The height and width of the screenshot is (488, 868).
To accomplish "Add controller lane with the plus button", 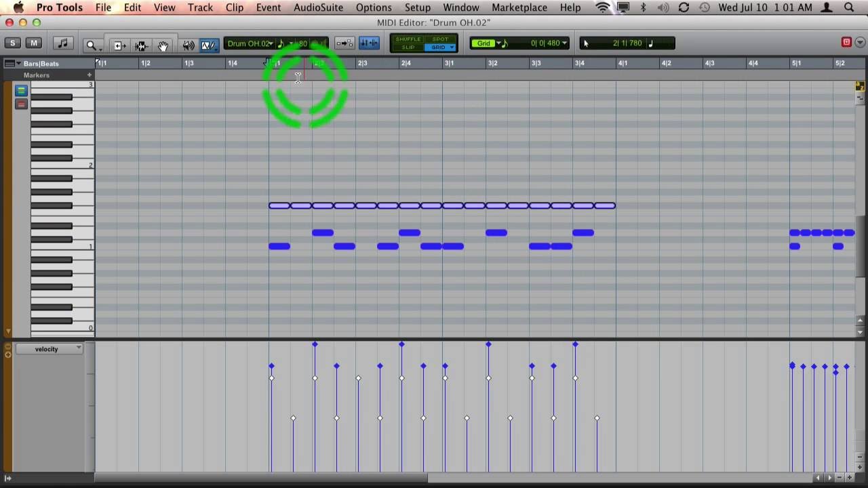I will 8,354.
